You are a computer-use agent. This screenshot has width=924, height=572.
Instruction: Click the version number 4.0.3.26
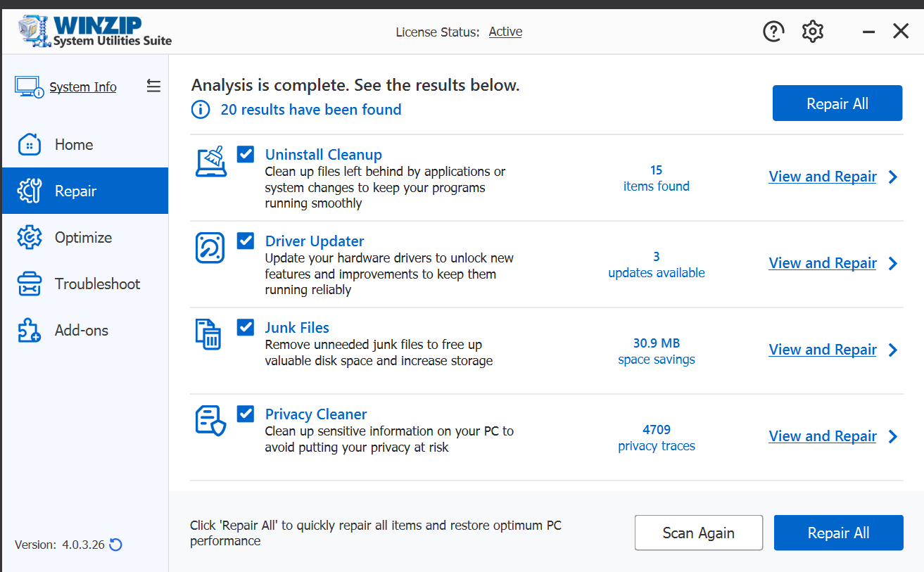pyautogui.click(x=83, y=545)
